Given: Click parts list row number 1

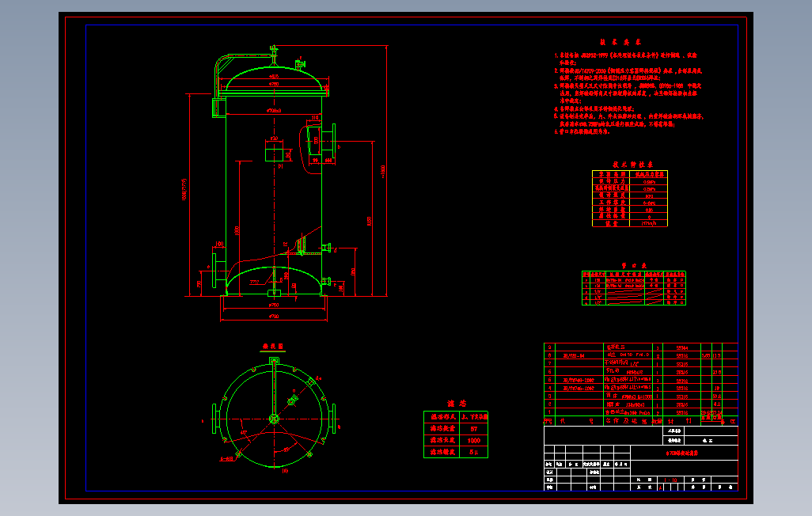Looking at the screenshot, I should click(x=549, y=412).
